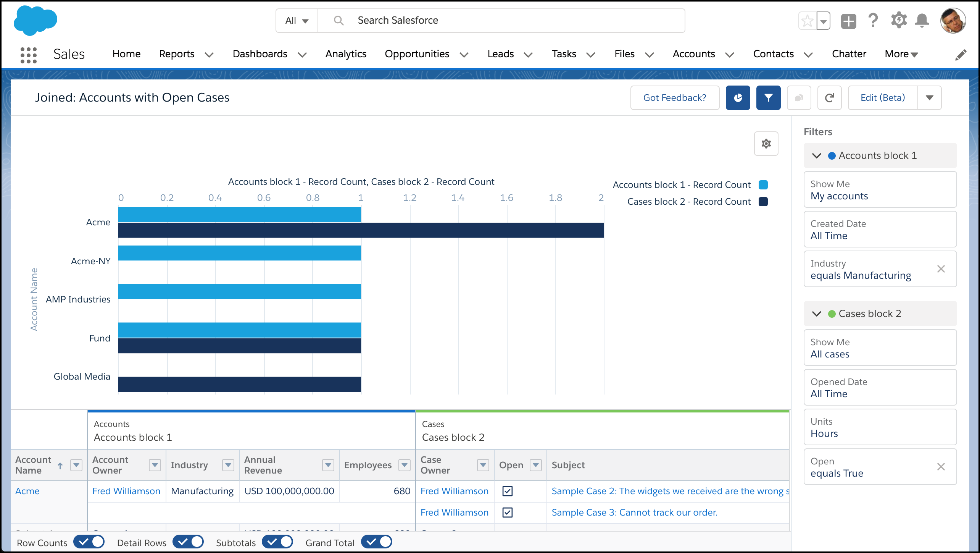Open Account Name column menu arrow
The width and height of the screenshot is (980, 553).
click(76, 465)
